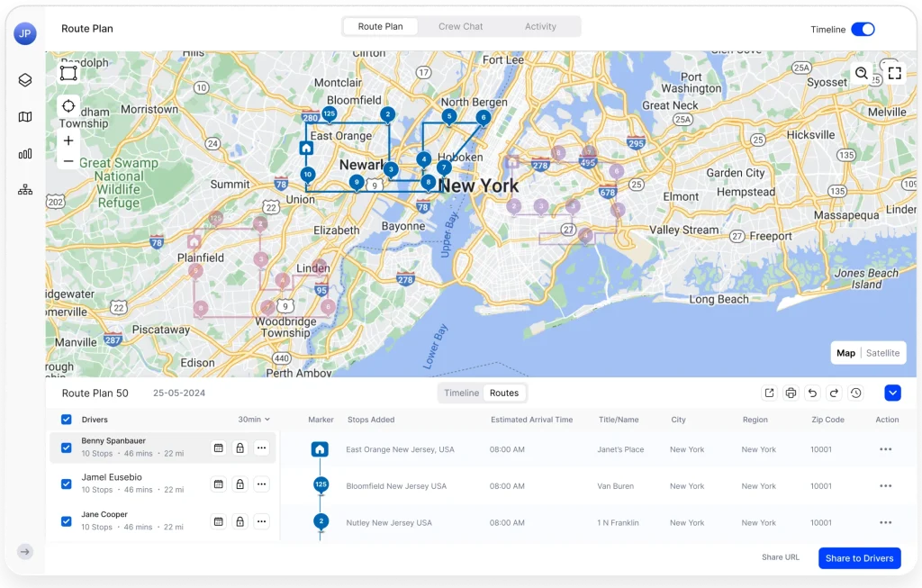Open the 30min interval dropdown
This screenshot has height=588, width=922.
click(254, 420)
